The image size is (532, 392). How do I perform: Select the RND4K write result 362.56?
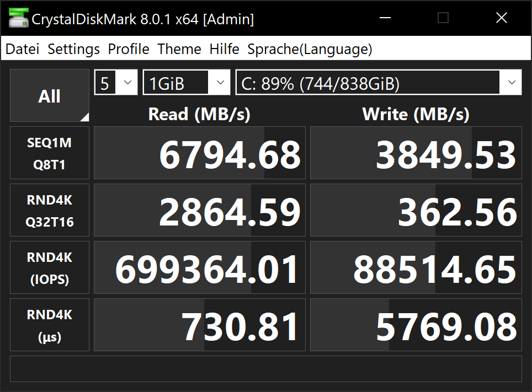416,210
